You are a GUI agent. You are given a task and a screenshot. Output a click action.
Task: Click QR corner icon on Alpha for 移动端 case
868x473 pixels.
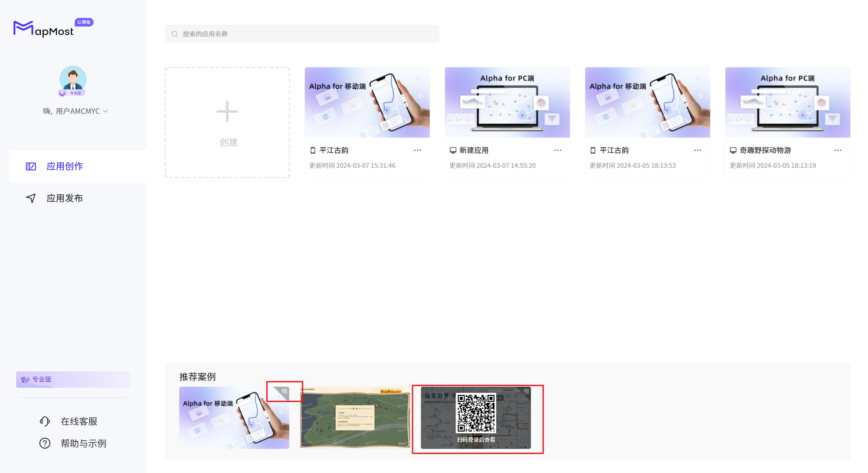coord(284,391)
